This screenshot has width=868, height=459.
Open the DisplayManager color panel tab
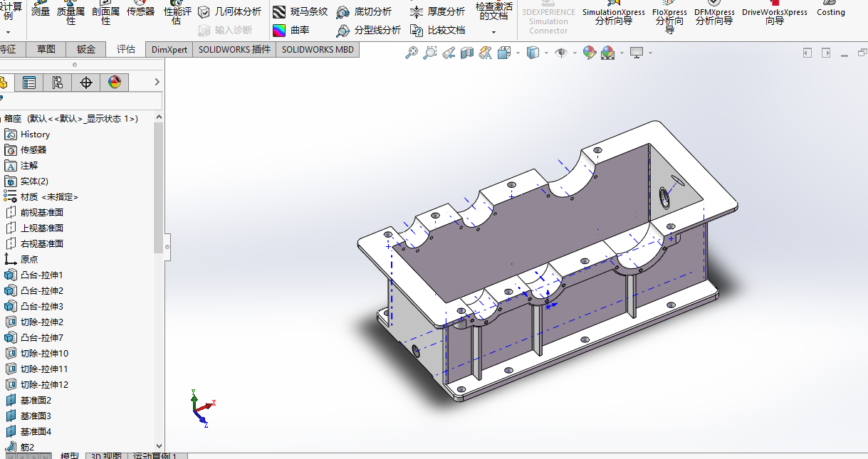tap(114, 83)
